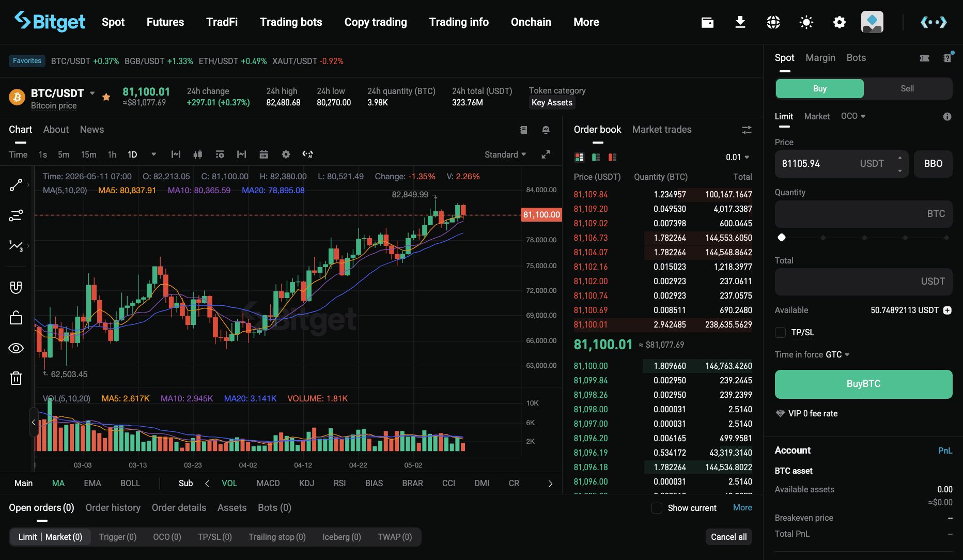963x560 pixels.
Task: Open the Futures menu
Action: pos(165,22)
